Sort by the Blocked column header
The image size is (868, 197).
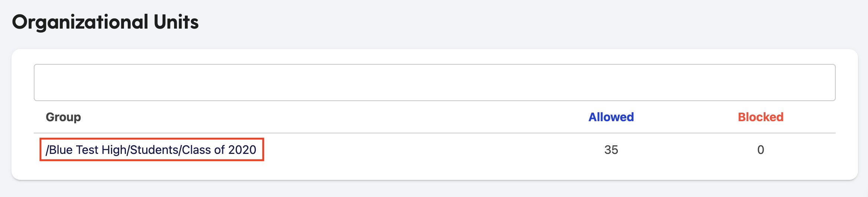pos(760,117)
